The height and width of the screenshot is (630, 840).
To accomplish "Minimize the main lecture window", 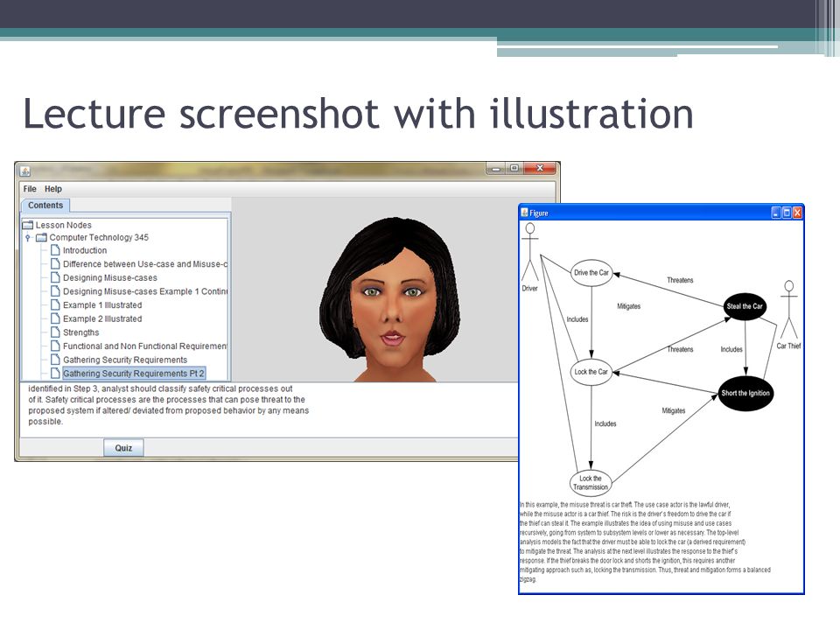I will click(496, 168).
